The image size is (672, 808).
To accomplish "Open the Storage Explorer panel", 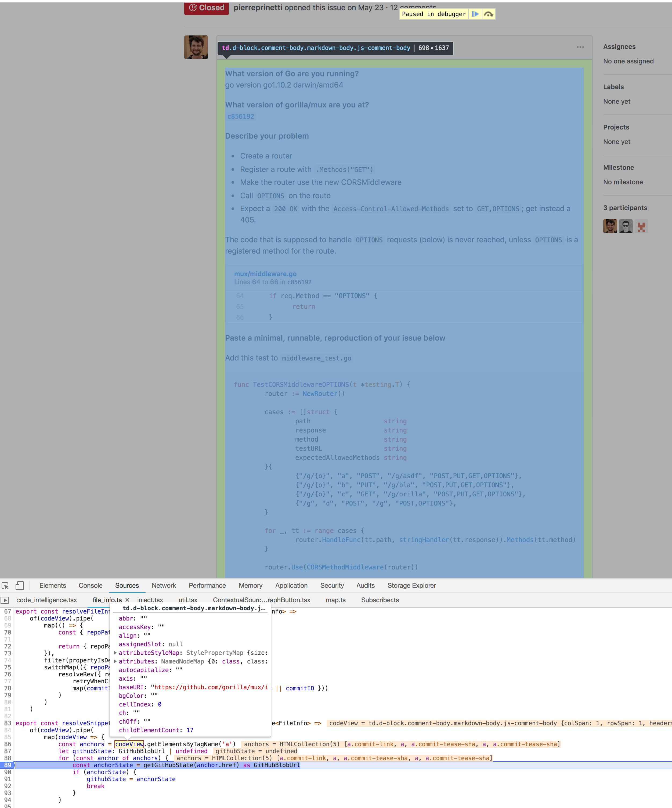I will pos(411,585).
